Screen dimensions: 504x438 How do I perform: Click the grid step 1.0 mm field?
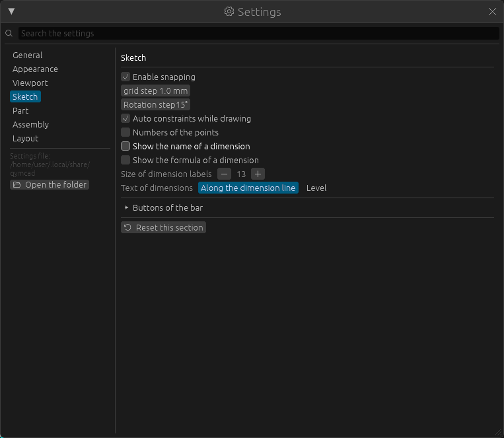[156, 91]
